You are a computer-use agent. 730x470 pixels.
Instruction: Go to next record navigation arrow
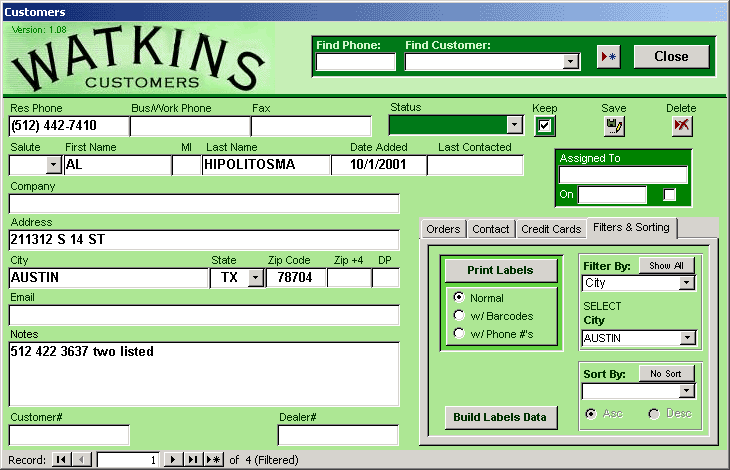(173, 460)
